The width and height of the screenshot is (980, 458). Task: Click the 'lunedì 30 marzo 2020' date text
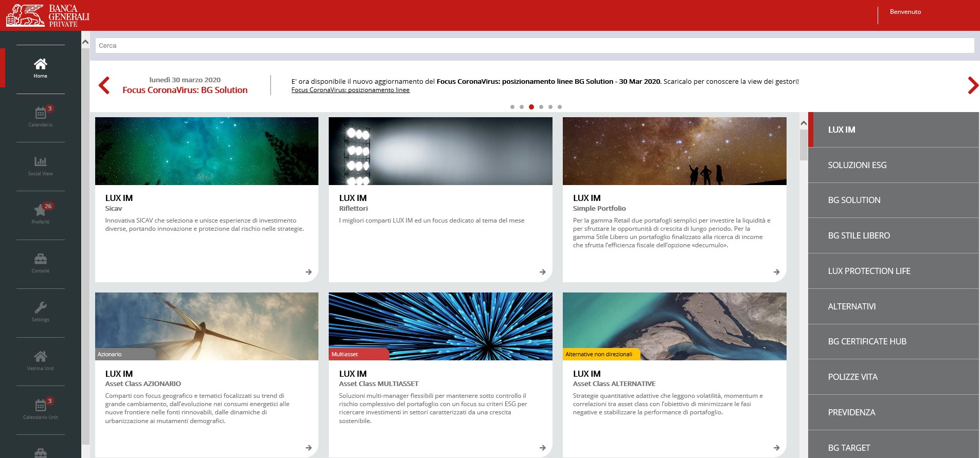pyautogui.click(x=185, y=80)
